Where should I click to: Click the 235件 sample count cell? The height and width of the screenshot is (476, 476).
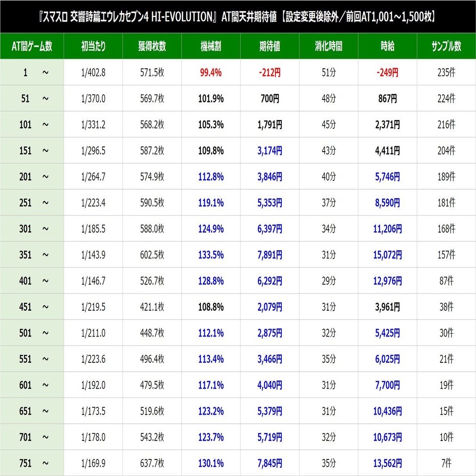(x=447, y=73)
